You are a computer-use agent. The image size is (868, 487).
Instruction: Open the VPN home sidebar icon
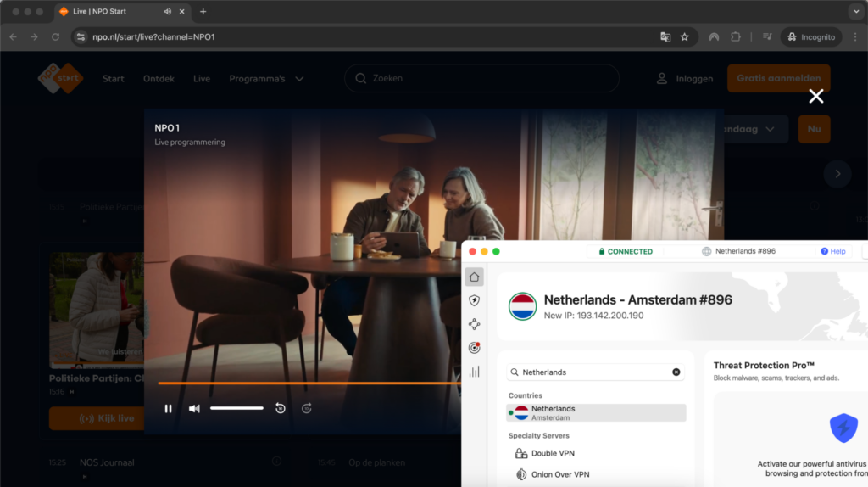click(x=475, y=277)
